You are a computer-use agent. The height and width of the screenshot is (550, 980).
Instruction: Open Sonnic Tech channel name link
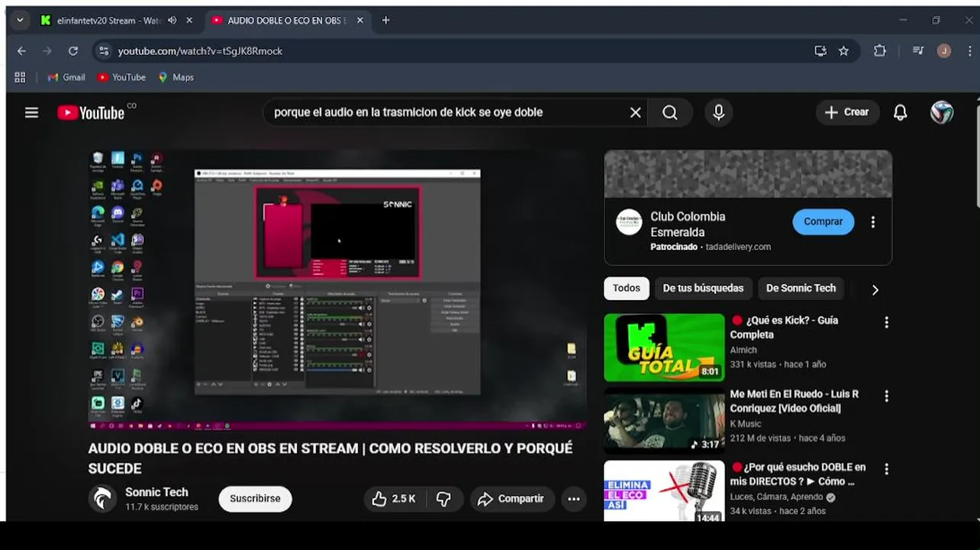(156, 492)
